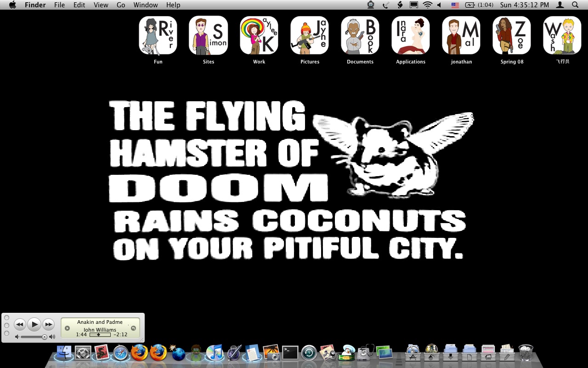Viewport: 588px width, 368px height.
Task: Open the Applications stack in Dock
Action: [413, 353]
